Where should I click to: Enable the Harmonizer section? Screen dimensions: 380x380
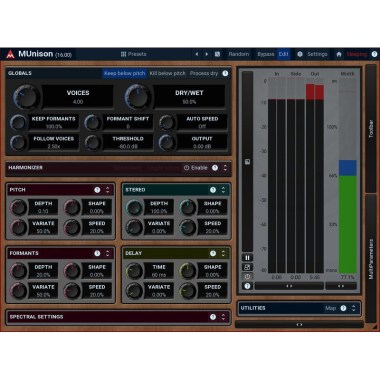click(196, 168)
